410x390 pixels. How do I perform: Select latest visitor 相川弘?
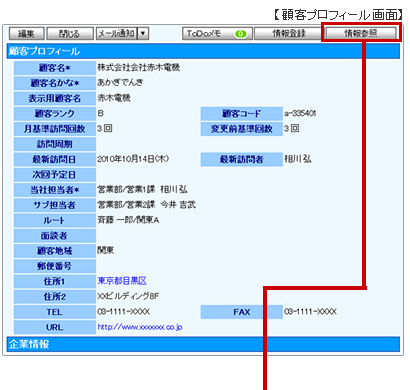[x=298, y=159]
